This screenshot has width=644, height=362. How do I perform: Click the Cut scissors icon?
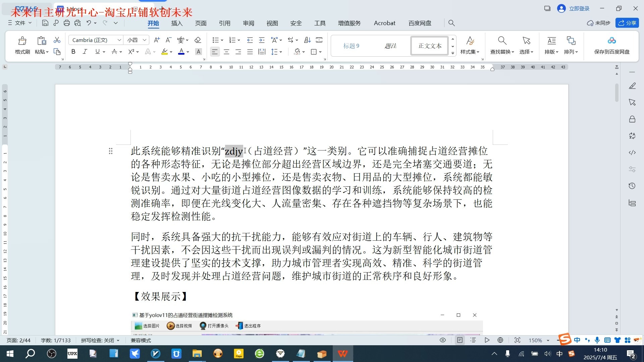pyautogui.click(x=57, y=40)
